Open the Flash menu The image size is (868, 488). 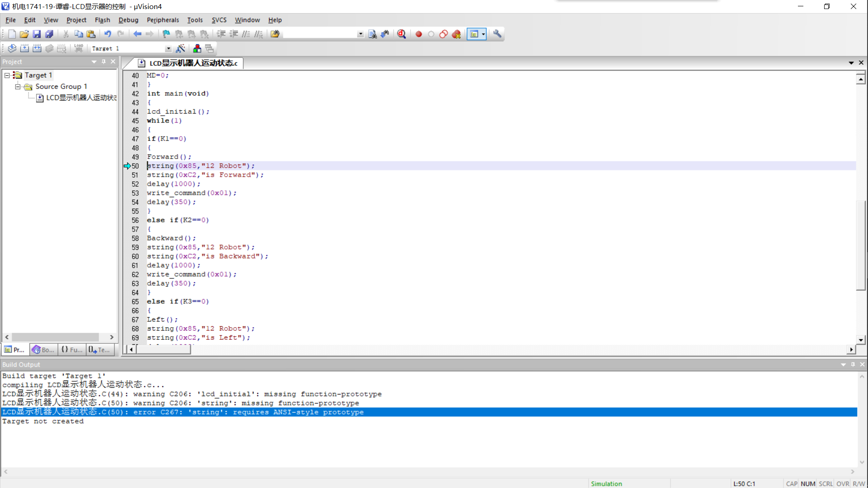pyautogui.click(x=102, y=20)
